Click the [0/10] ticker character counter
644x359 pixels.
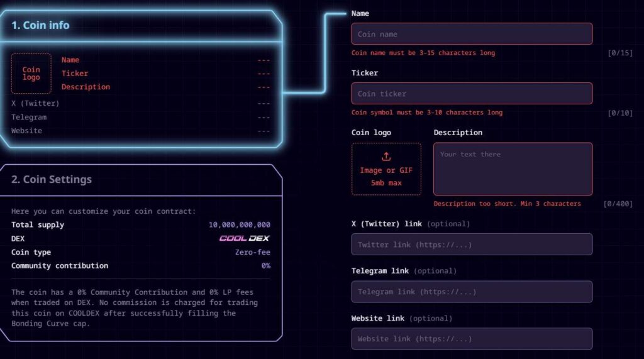coord(620,113)
